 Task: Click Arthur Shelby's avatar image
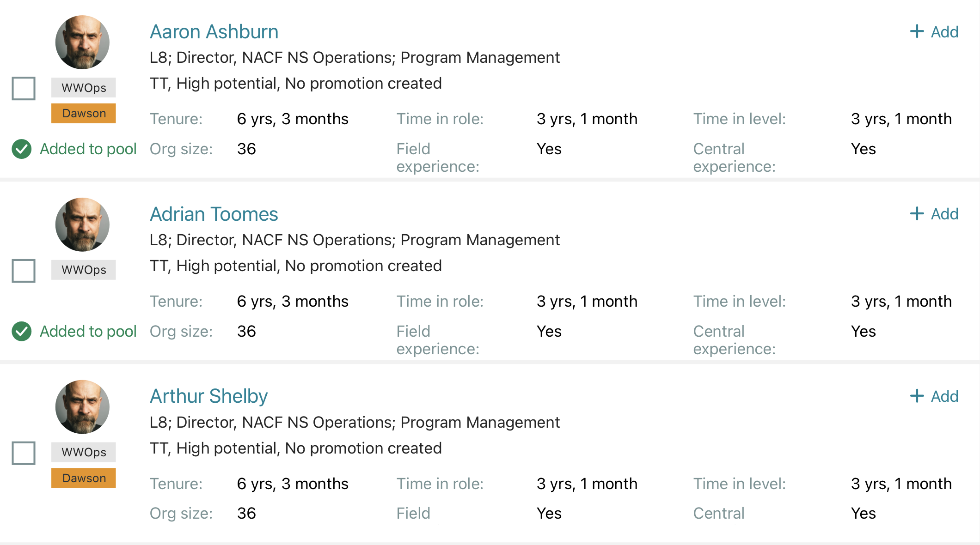[x=82, y=407]
